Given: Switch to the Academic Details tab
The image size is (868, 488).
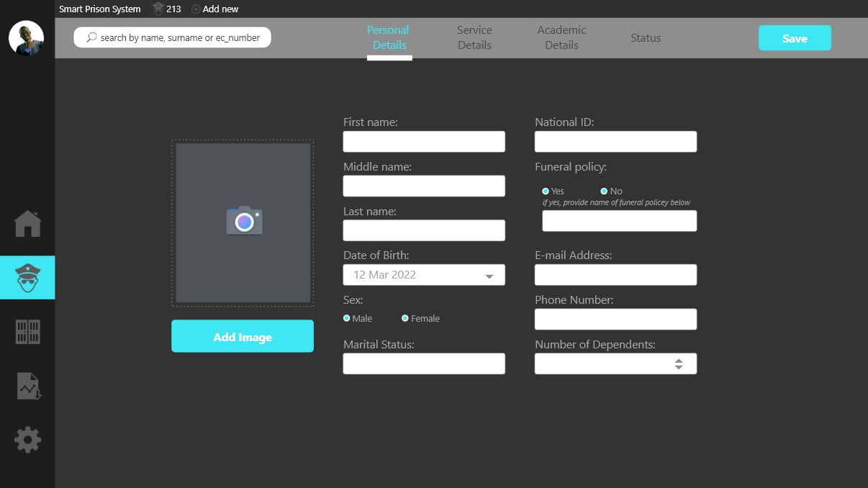Looking at the screenshot, I should coord(561,37).
